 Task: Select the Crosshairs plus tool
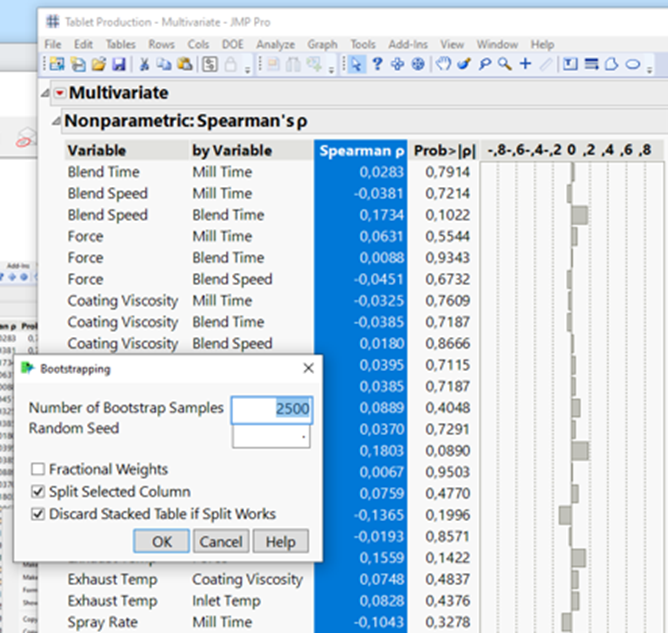tap(525, 64)
